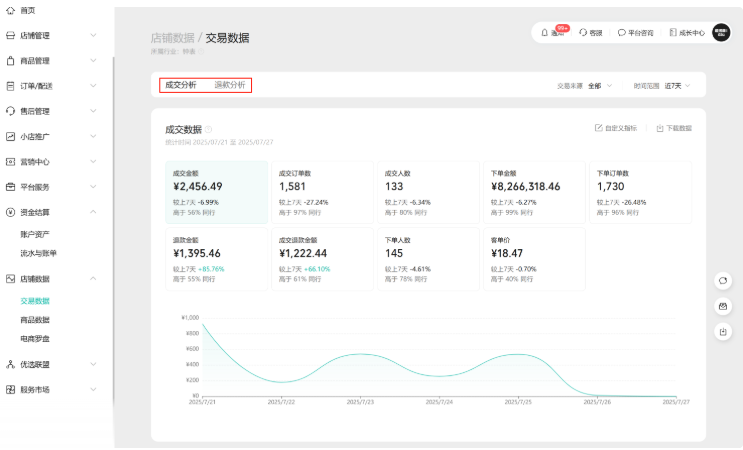Open the 通知 bell icon
The height and width of the screenshot is (450, 743).
pos(545,32)
